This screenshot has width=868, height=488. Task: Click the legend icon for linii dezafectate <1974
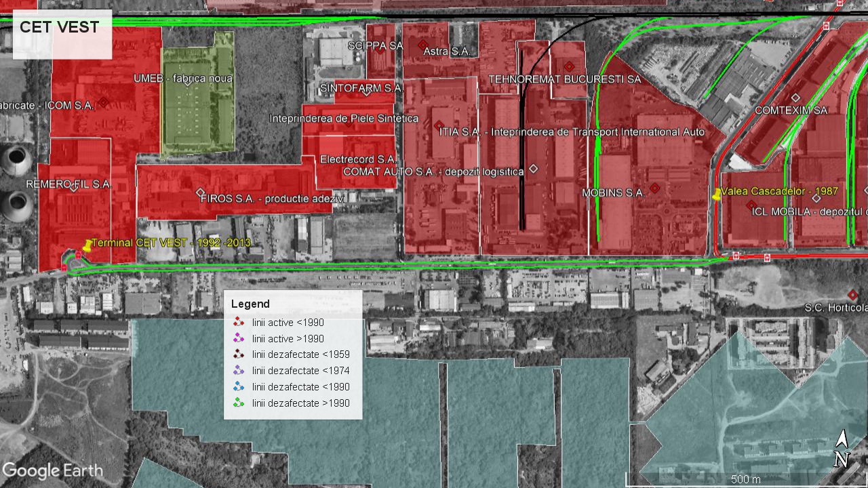coord(238,371)
